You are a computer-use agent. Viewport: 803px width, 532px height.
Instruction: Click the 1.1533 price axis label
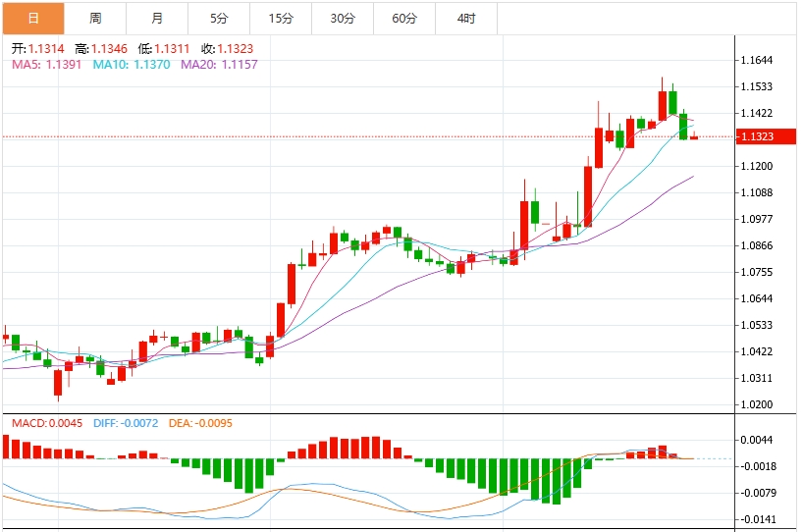757,86
